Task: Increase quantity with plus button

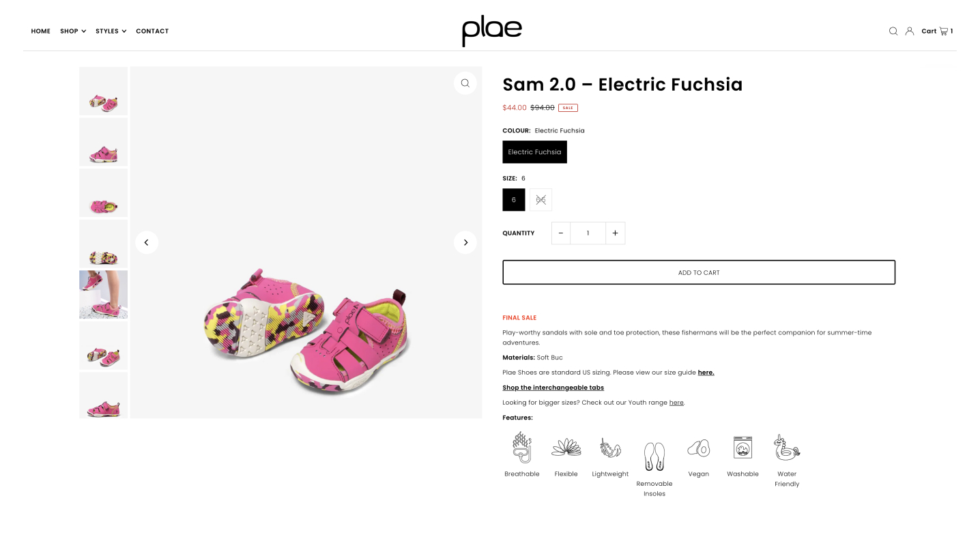Action: click(615, 233)
